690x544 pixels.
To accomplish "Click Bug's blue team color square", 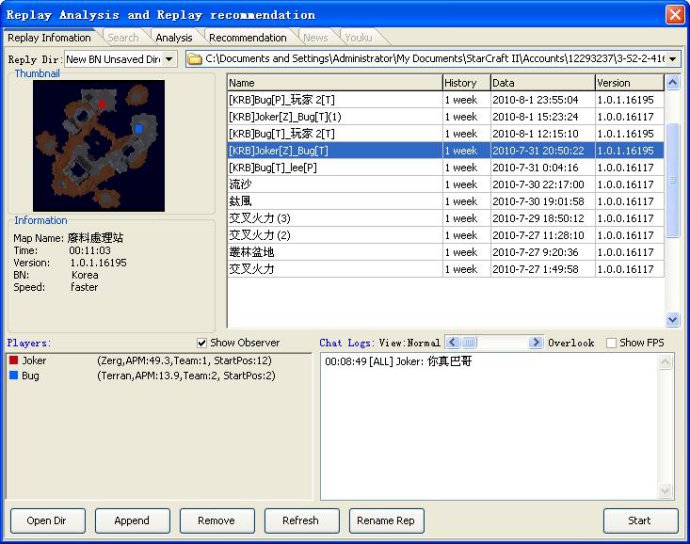I will tap(12, 376).
